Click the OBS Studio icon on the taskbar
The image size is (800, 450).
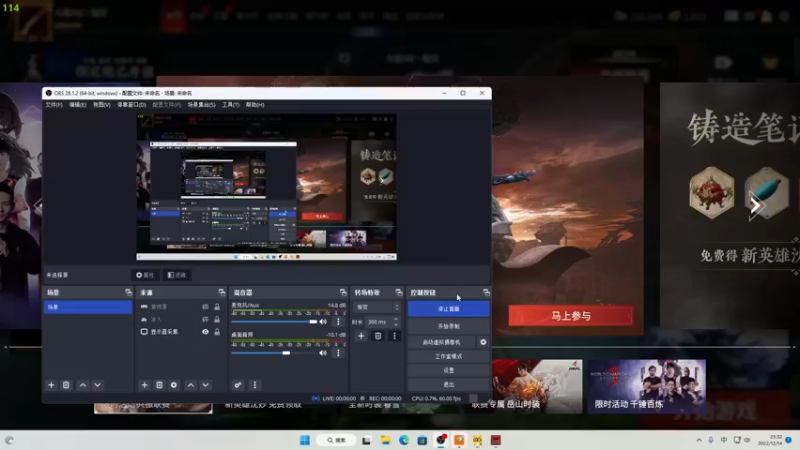pyautogui.click(x=441, y=440)
